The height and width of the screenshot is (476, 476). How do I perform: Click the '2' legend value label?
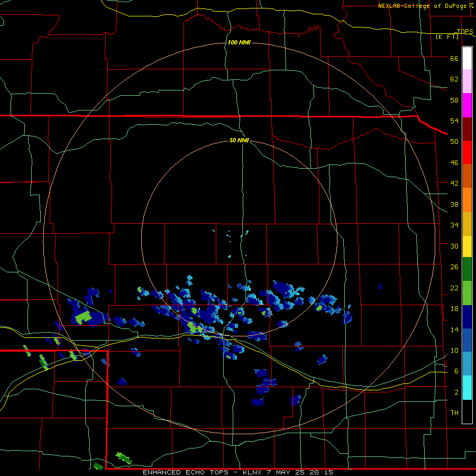click(x=456, y=392)
